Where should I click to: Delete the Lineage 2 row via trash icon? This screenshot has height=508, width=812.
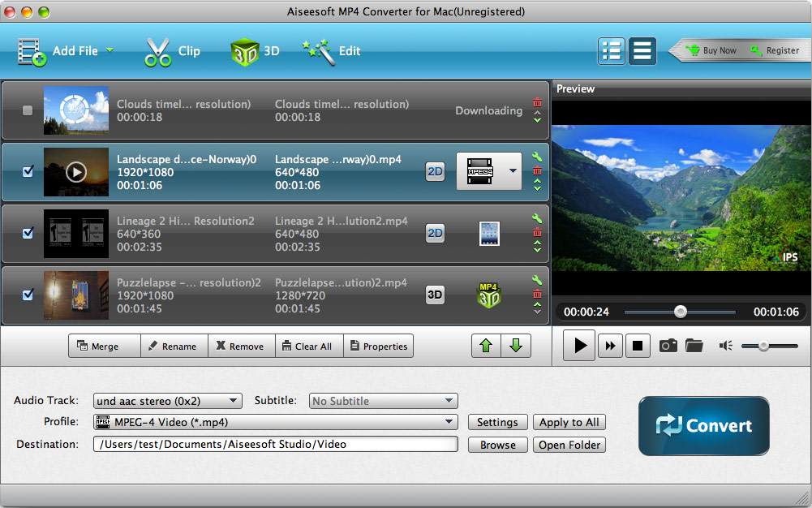[538, 232]
